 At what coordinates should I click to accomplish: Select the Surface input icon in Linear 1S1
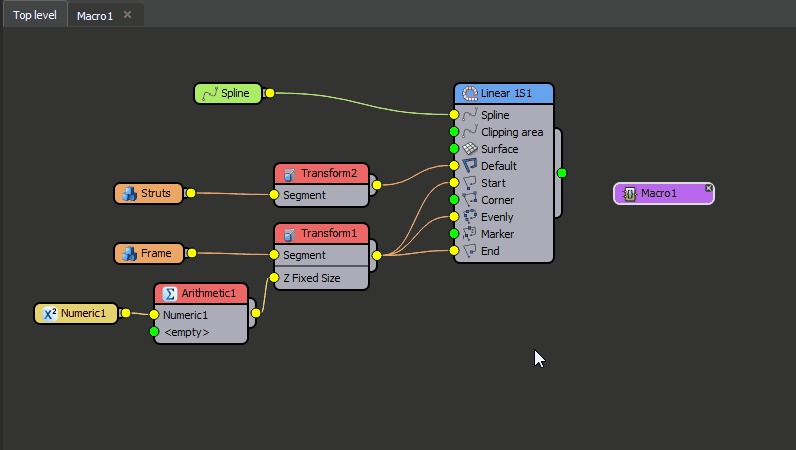[x=470, y=149]
